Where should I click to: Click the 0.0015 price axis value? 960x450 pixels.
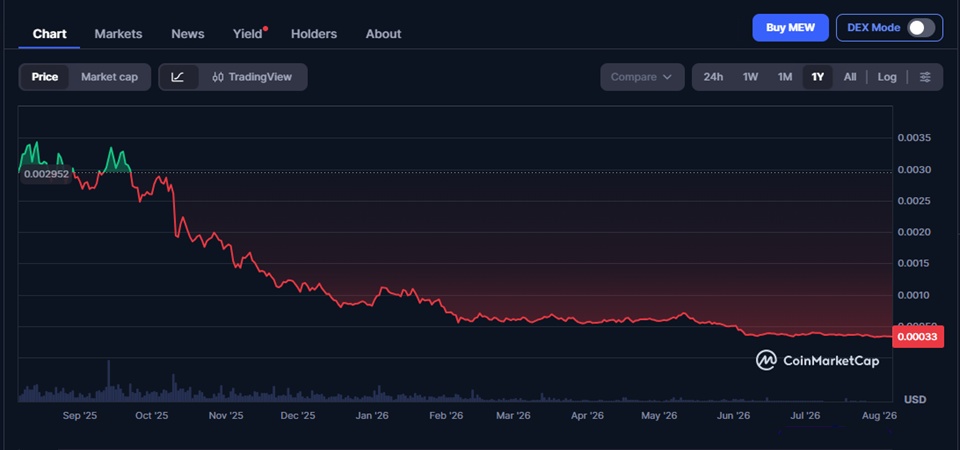tap(913, 263)
